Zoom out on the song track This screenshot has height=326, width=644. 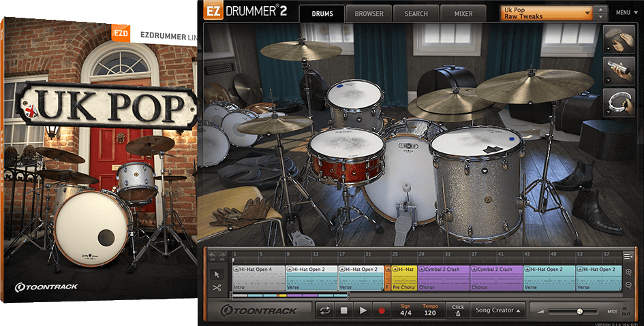(x=628, y=285)
